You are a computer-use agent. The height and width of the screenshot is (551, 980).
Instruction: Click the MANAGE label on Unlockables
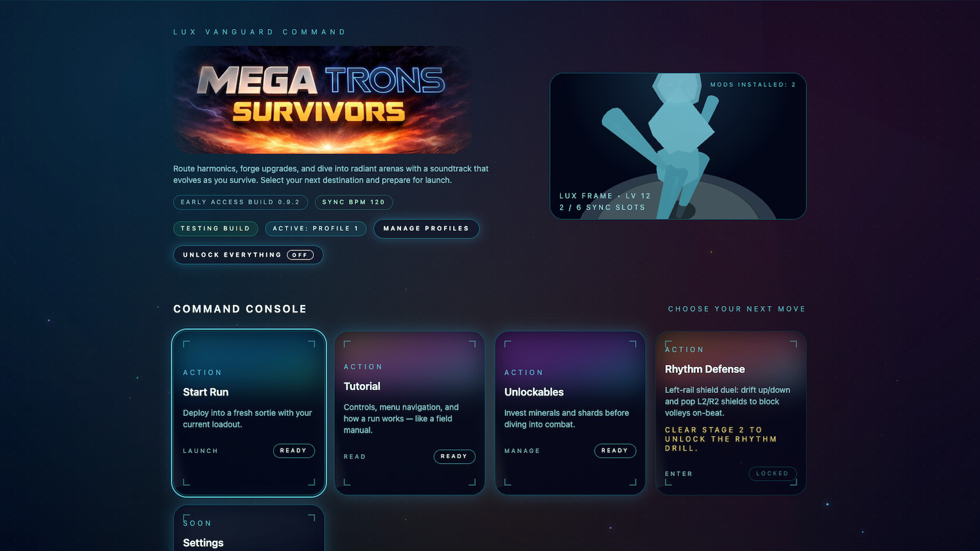(x=522, y=451)
